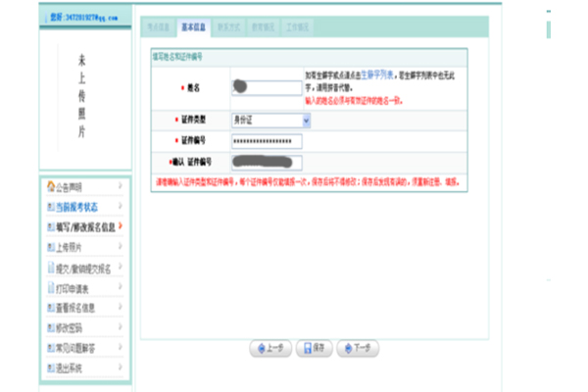588x392 pixels.
Task: Focus the 证件编号 input field
Action: [x=266, y=141]
